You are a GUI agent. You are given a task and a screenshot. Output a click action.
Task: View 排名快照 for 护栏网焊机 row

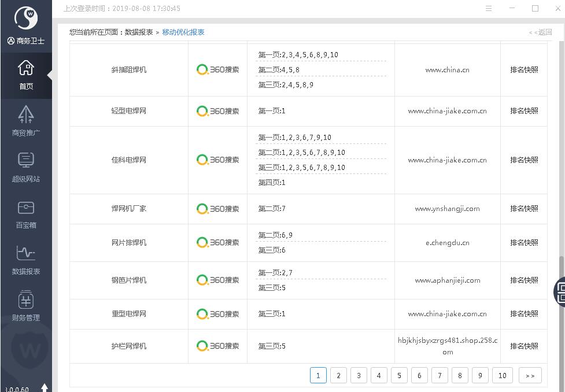click(524, 346)
